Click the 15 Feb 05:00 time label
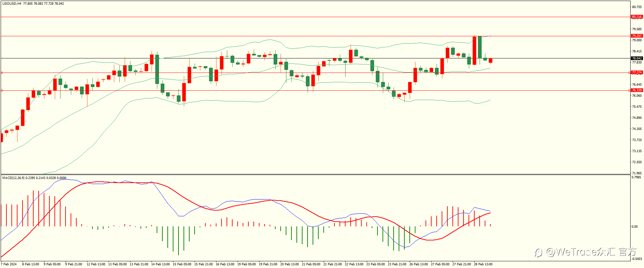Screen dimensions: 644x268 [182, 264]
